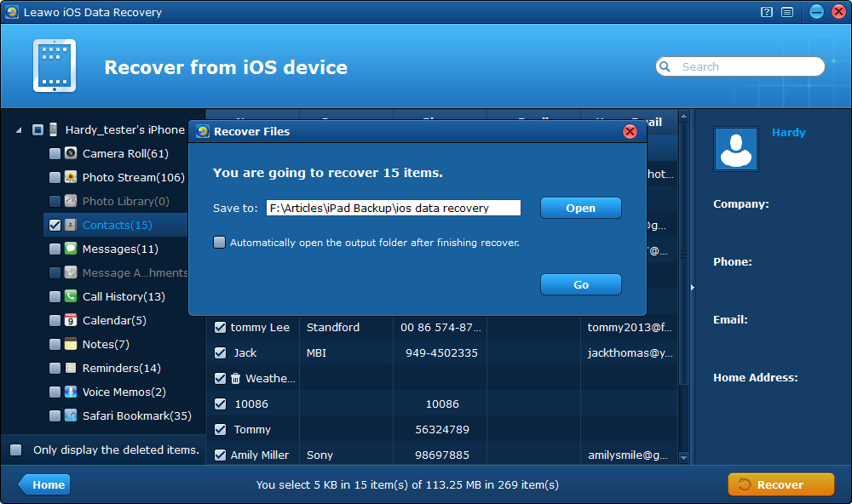The width and height of the screenshot is (852, 504).
Task: Click the Messages speech bubble icon
Action: pyautogui.click(x=71, y=249)
